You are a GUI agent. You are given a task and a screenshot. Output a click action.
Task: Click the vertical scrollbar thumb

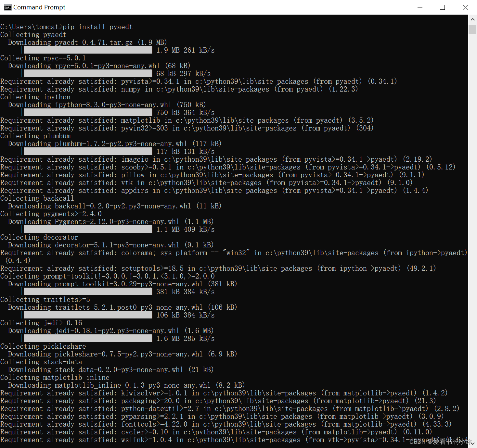click(x=472, y=30)
